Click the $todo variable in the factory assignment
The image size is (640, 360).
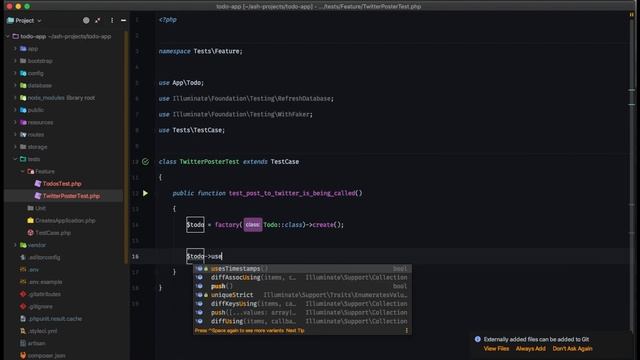195,225
